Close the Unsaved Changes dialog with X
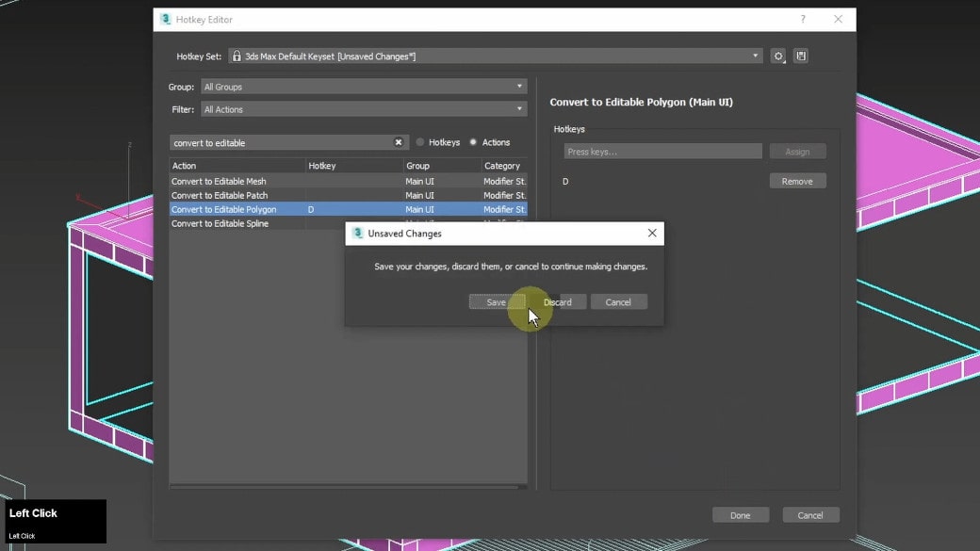The image size is (980, 551). pos(651,233)
